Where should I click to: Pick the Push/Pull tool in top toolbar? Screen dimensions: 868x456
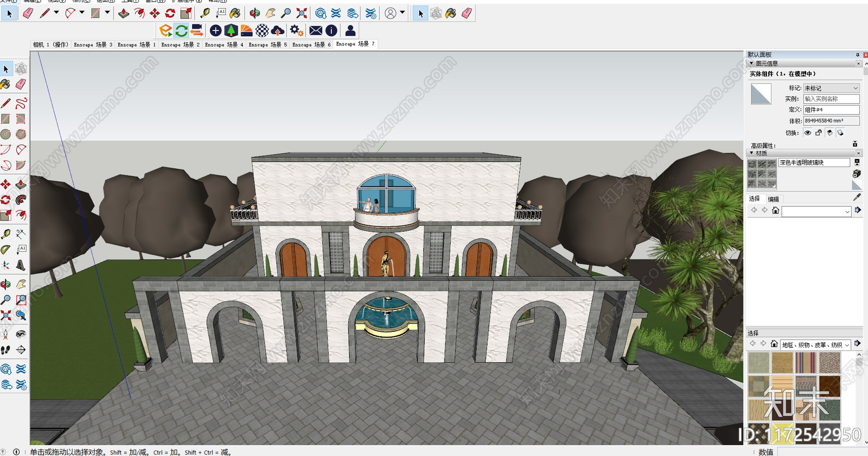(124, 13)
